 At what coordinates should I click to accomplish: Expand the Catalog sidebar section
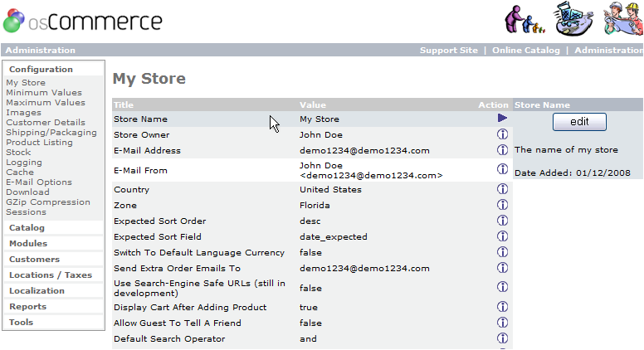27,228
